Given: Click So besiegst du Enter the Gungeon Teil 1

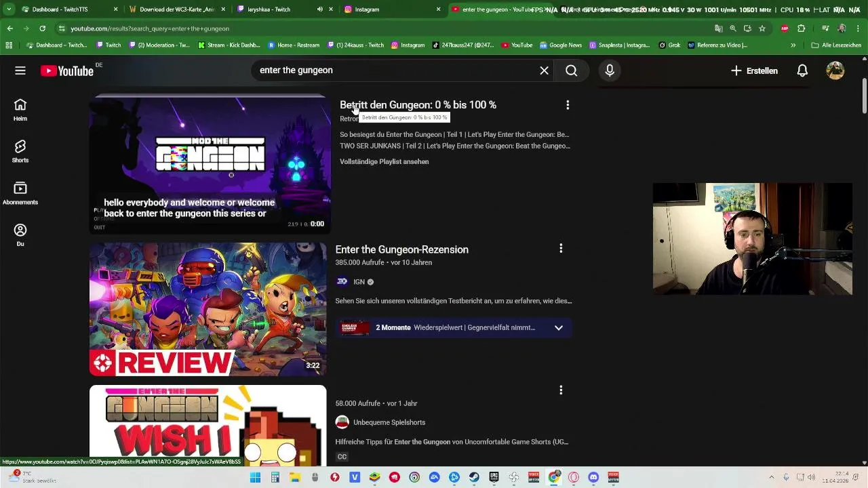Looking at the screenshot, I should click(x=454, y=135).
